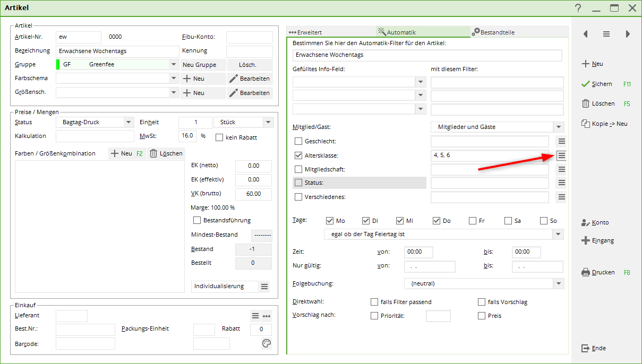Click the Drucken printer icon
642x364 pixels.
pos(586,273)
